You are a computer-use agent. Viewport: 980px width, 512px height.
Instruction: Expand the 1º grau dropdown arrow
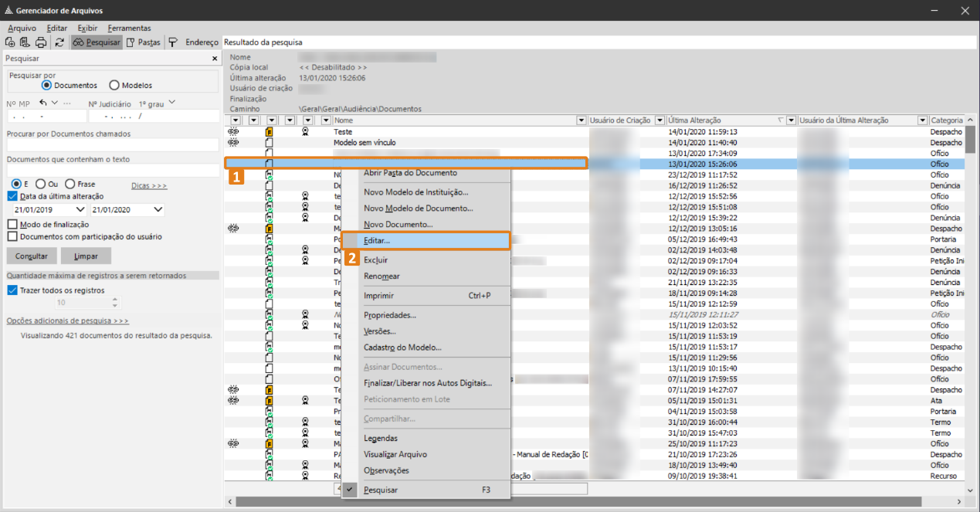click(x=171, y=103)
